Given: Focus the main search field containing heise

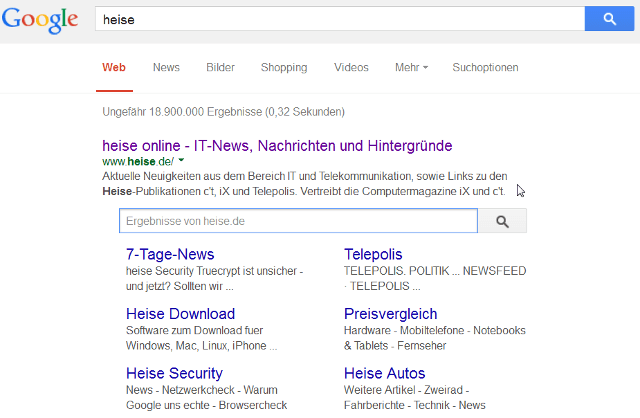Looking at the screenshot, I should [x=340, y=19].
